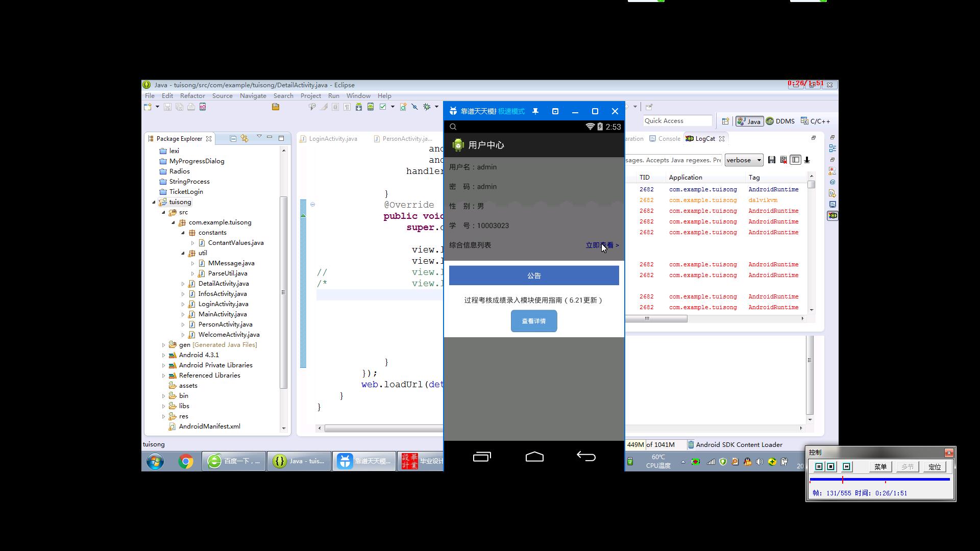Click the stop button in the 控制 player
Viewport: 980px width, 551px height.
pos(831,467)
